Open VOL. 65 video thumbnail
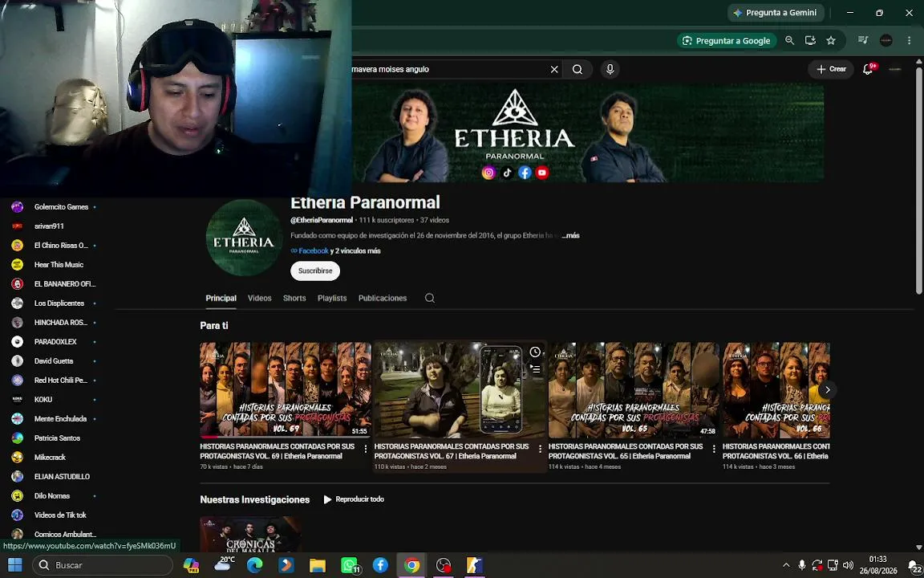Image resolution: width=924 pixels, height=578 pixels. tap(634, 390)
